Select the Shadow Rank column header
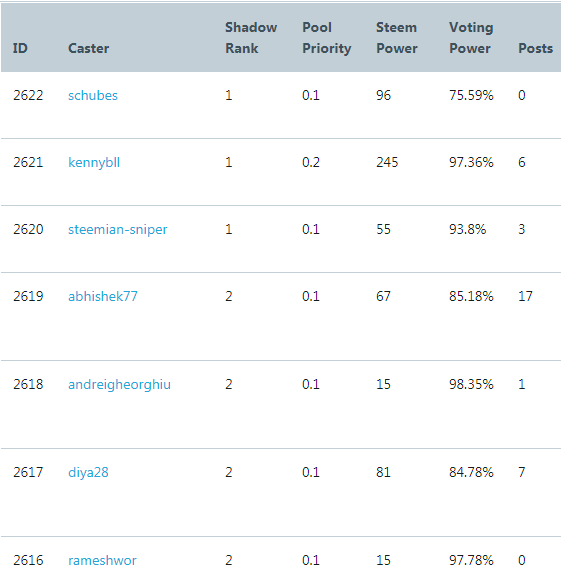 click(x=251, y=38)
